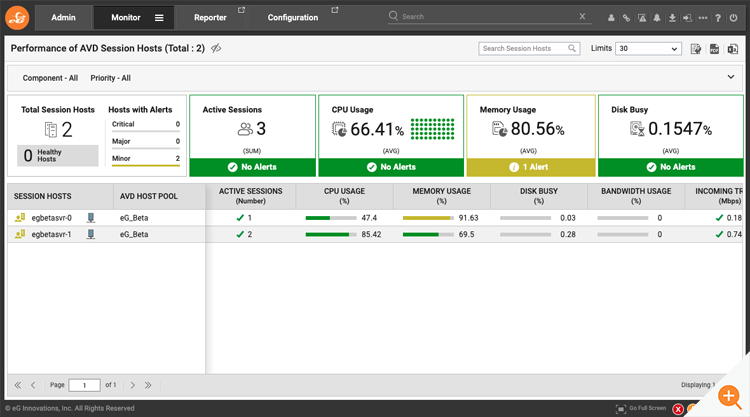Click the edit report icon next to Limits
Viewport: 750px width, 417px height.
click(x=696, y=49)
